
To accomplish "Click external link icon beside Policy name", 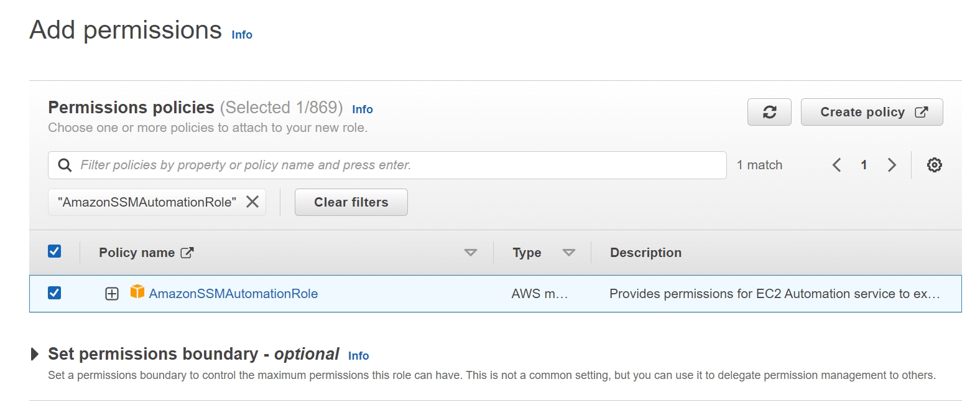I will 187,253.
